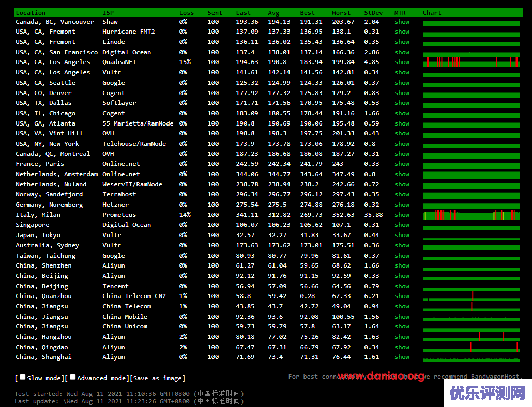Click the Location column header
This screenshot has width=532, height=407.
[31, 13]
